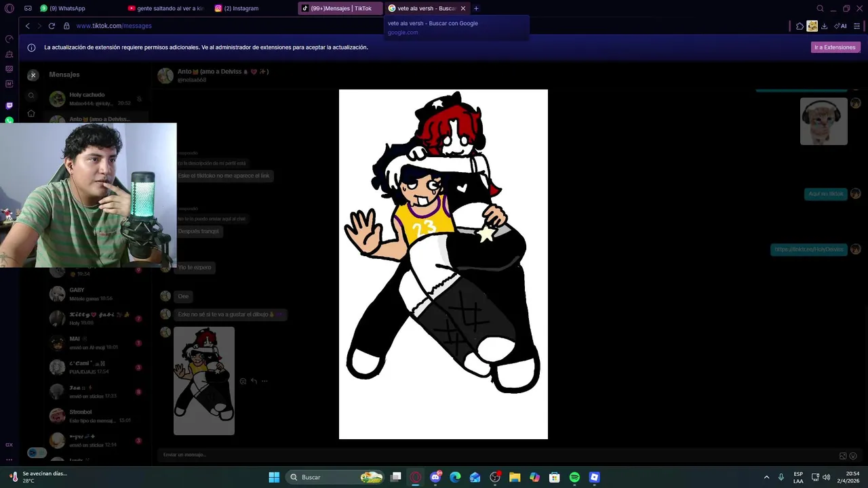Open Microsoft Edge from the taskbar

[x=455, y=477]
